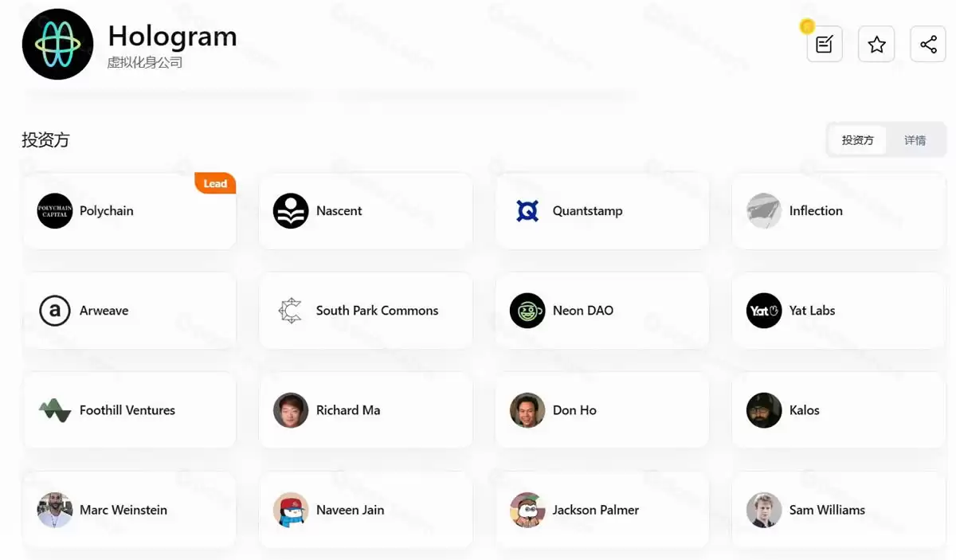Click Sam Williams profile photo

(764, 510)
